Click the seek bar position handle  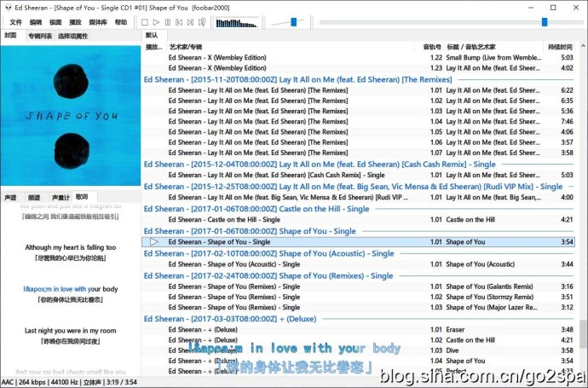pos(545,22)
